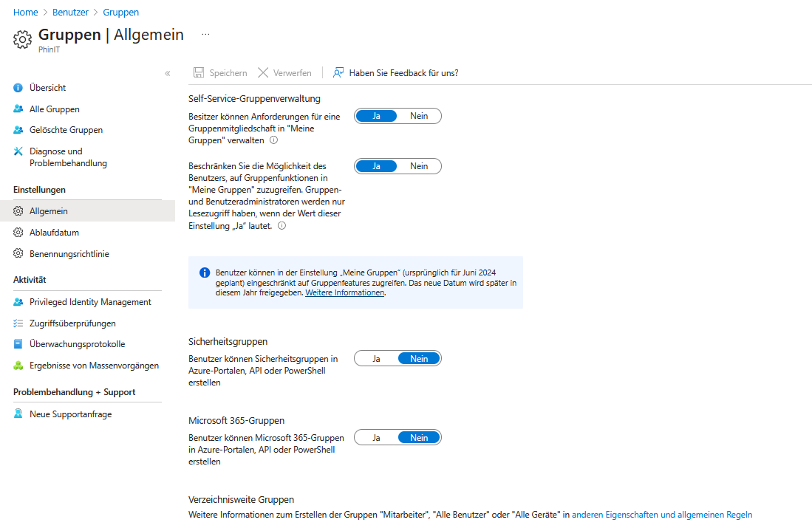
Task: Follow the Weitere Informationen link
Action: coord(344,292)
